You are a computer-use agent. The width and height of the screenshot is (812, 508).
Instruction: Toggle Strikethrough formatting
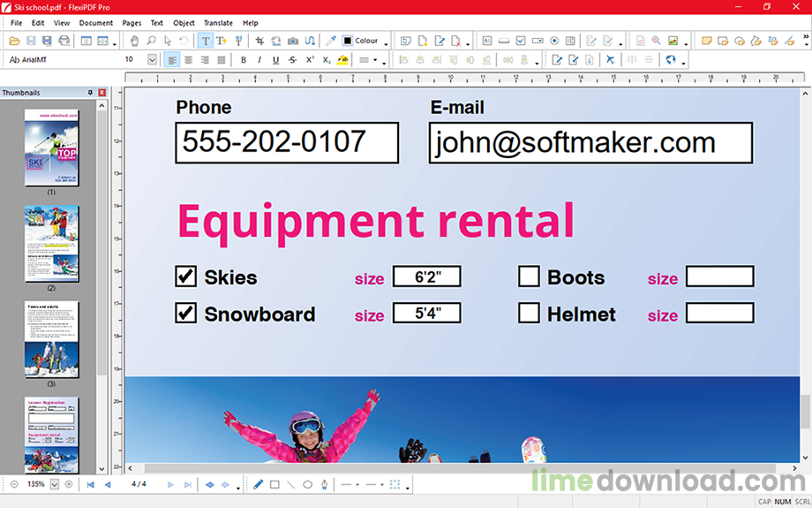pos(293,59)
